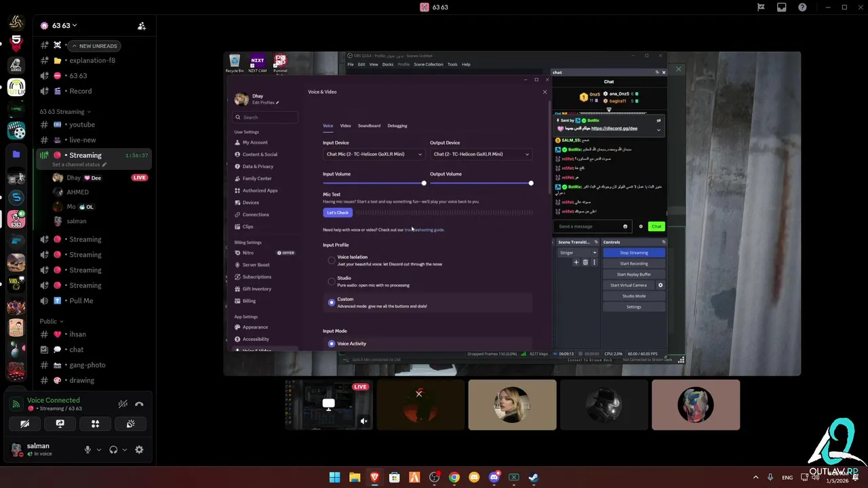
Task: Select user AHMED in the voice channel
Action: pyautogui.click(x=77, y=192)
